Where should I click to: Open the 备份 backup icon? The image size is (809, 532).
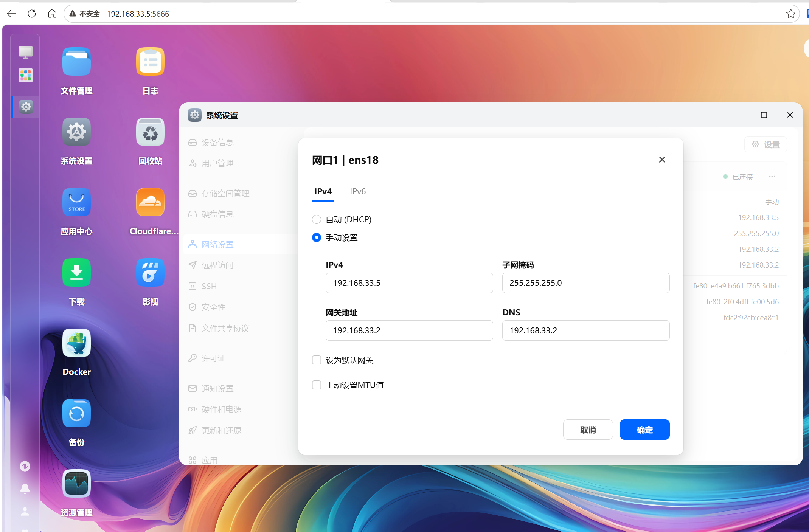pyautogui.click(x=76, y=414)
